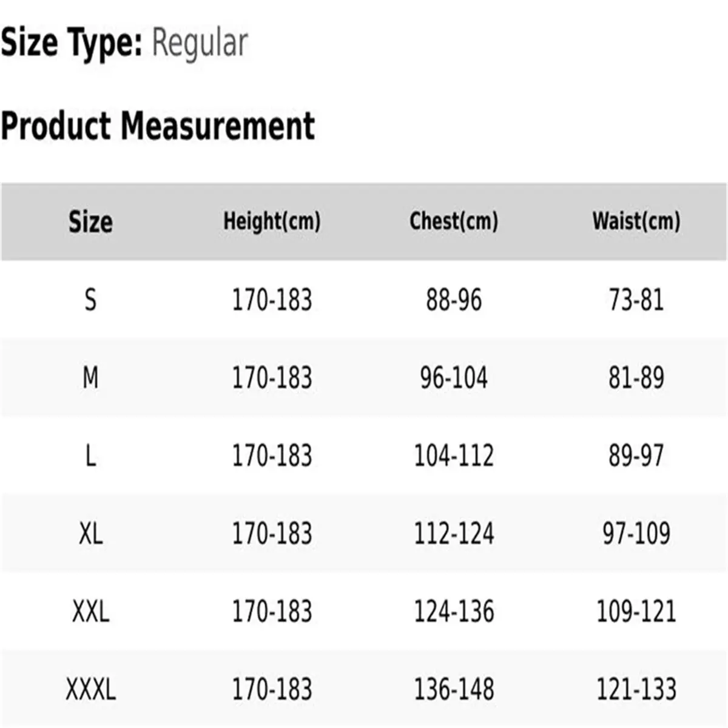Image resolution: width=728 pixels, height=728 pixels.
Task: Click the Size column header
Action: coord(90,221)
